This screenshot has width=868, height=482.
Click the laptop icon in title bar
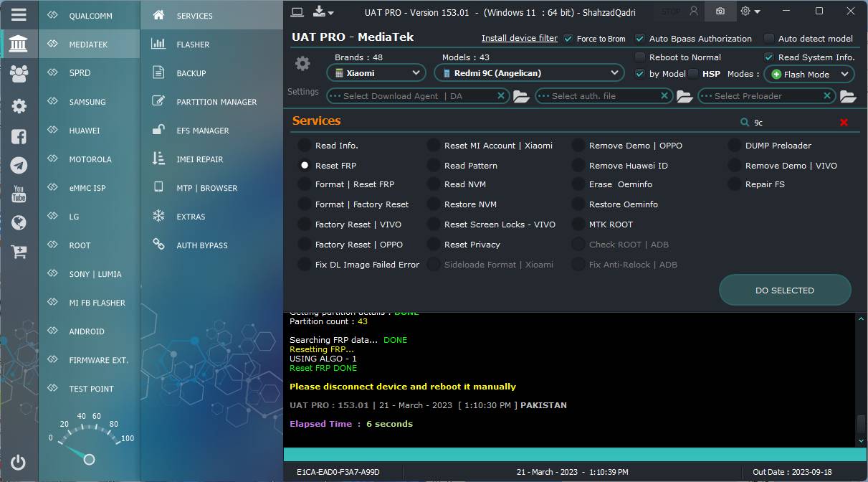click(x=297, y=11)
